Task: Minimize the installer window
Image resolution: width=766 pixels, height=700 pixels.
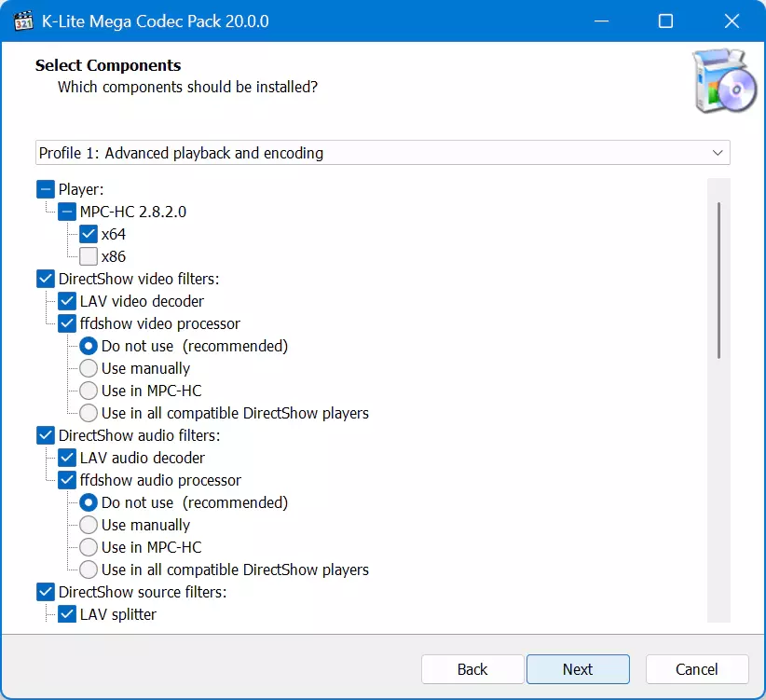Action: pyautogui.click(x=601, y=21)
